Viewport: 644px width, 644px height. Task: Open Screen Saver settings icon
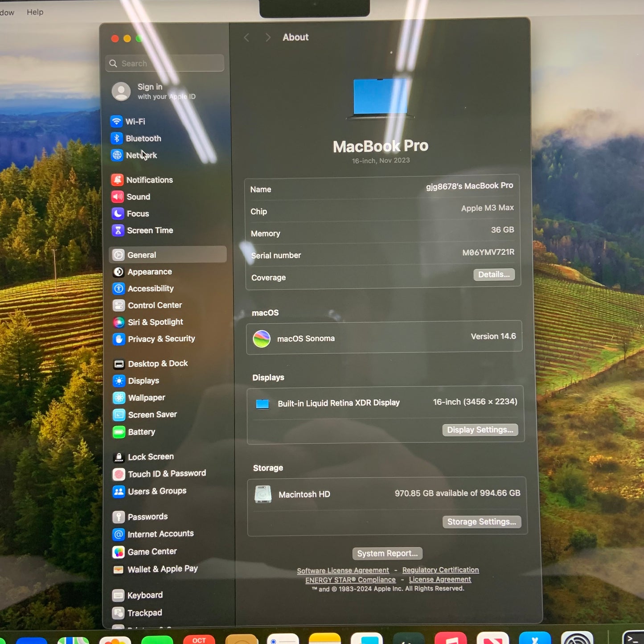pyautogui.click(x=119, y=415)
